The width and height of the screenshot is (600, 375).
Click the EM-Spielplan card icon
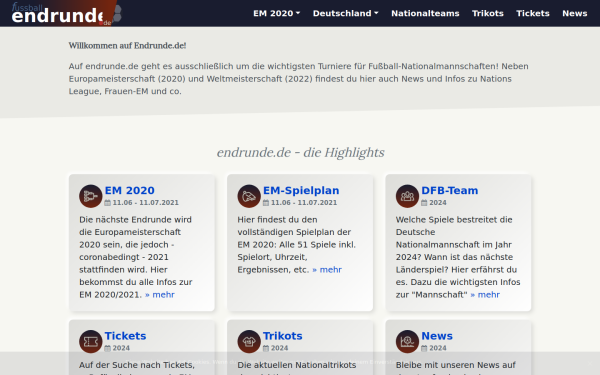(249, 196)
